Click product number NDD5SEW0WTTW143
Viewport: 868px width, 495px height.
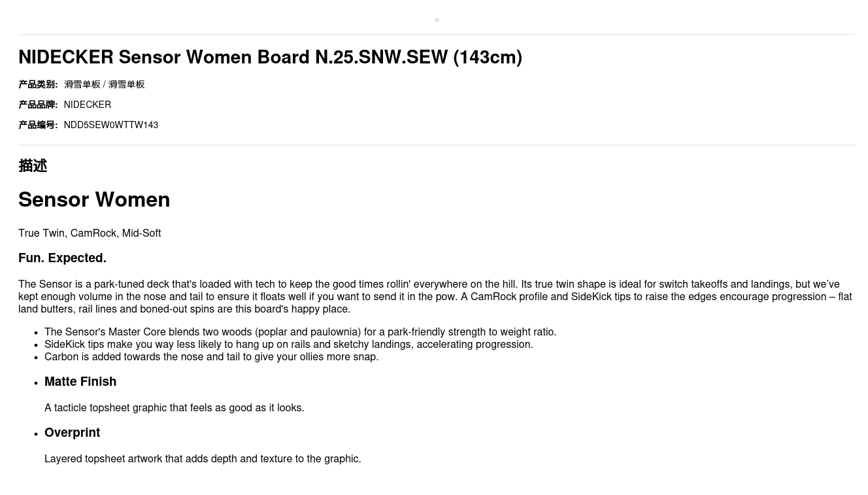point(110,125)
